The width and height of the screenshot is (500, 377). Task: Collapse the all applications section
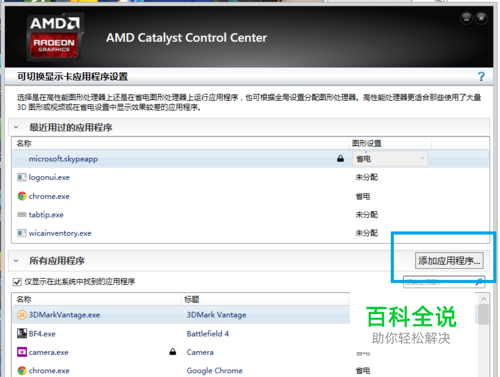click(x=16, y=261)
